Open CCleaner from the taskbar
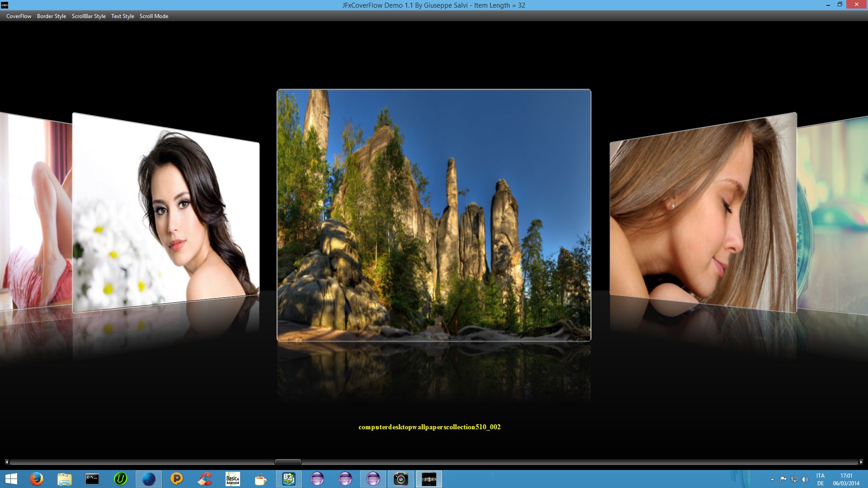The image size is (868, 488). [x=205, y=479]
